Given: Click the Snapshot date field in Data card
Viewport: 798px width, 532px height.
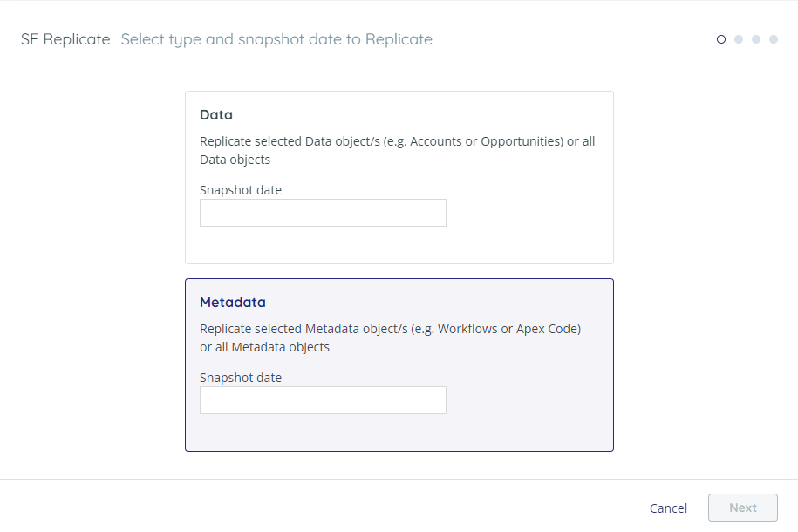Looking at the screenshot, I should tap(323, 213).
